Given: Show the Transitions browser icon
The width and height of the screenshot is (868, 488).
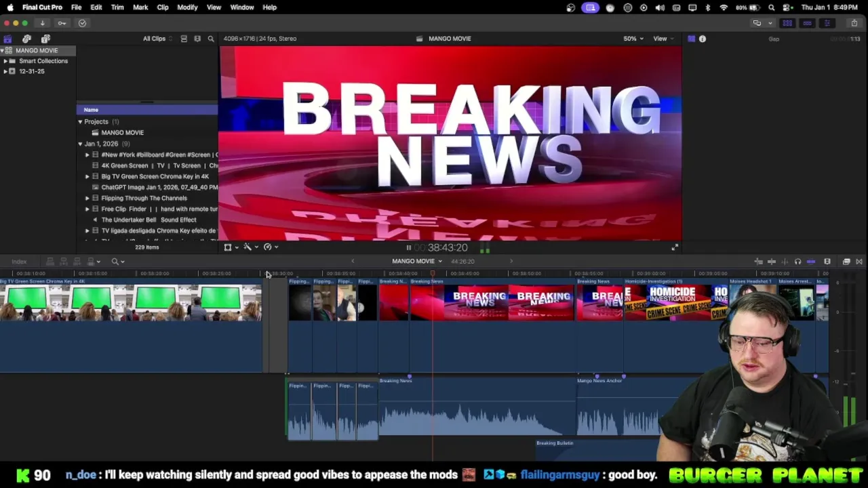Looking at the screenshot, I should click(x=859, y=262).
